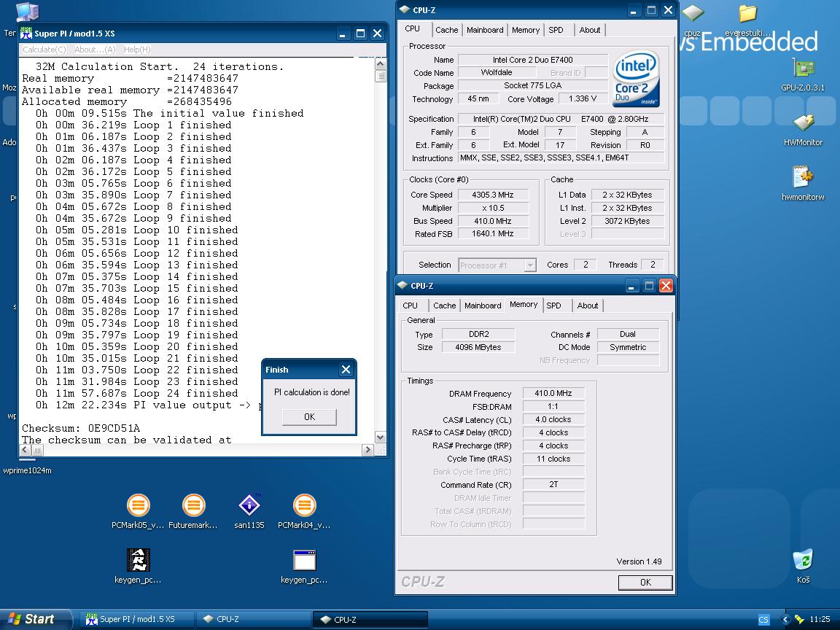
Task: Click the memory Size value 4096 MBytes
Action: click(478, 347)
